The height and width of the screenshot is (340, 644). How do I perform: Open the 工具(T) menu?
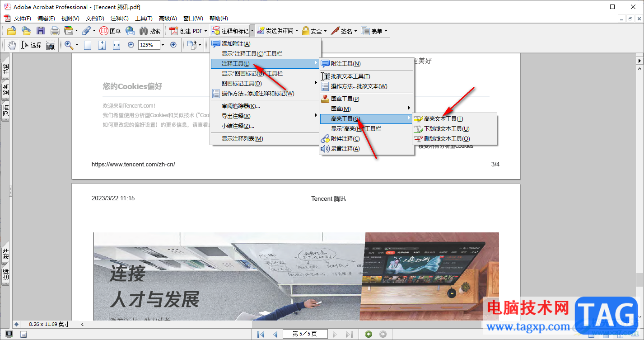[x=144, y=19]
